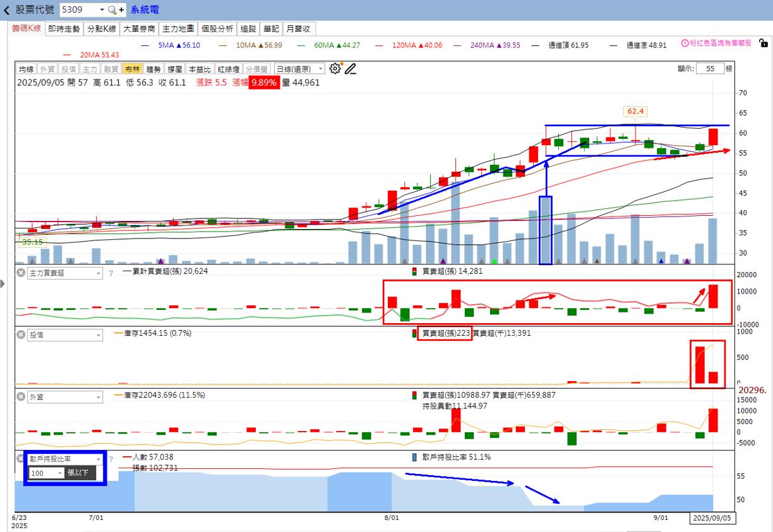Toggle the 布林 Bollinger band overlay

pyautogui.click(x=133, y=68)
